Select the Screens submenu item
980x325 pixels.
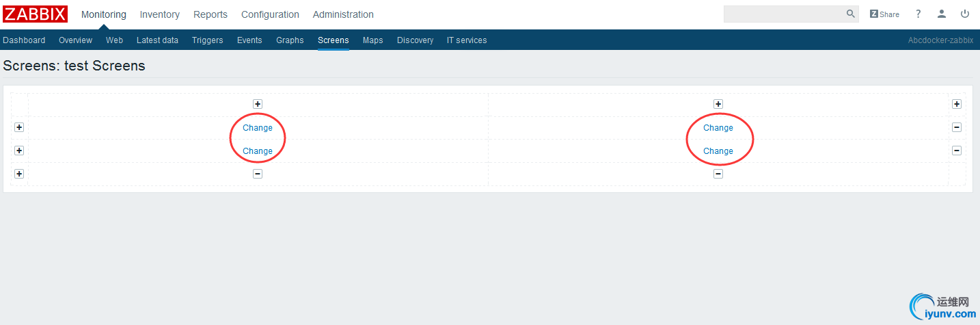pos(334,40)
